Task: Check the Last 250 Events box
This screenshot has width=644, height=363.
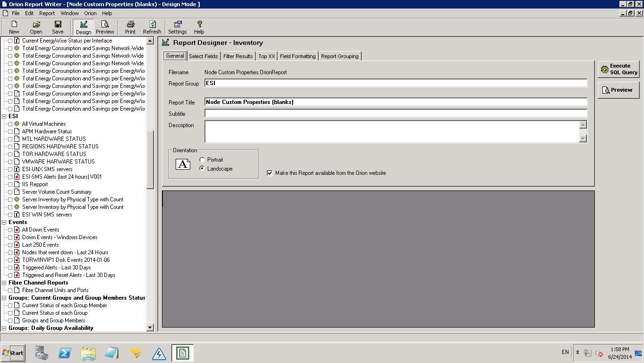Action: pyautogui.click(x=10, y=245)
